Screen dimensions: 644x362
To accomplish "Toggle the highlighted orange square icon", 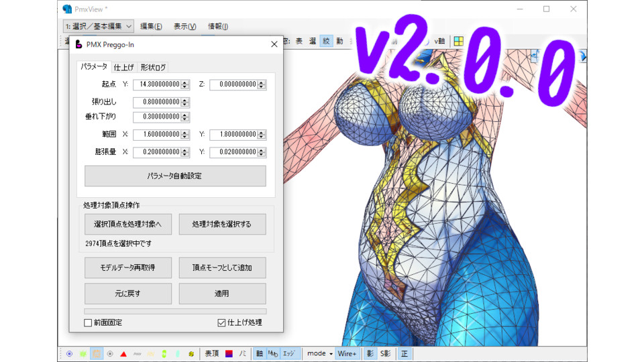I will 97,353.
